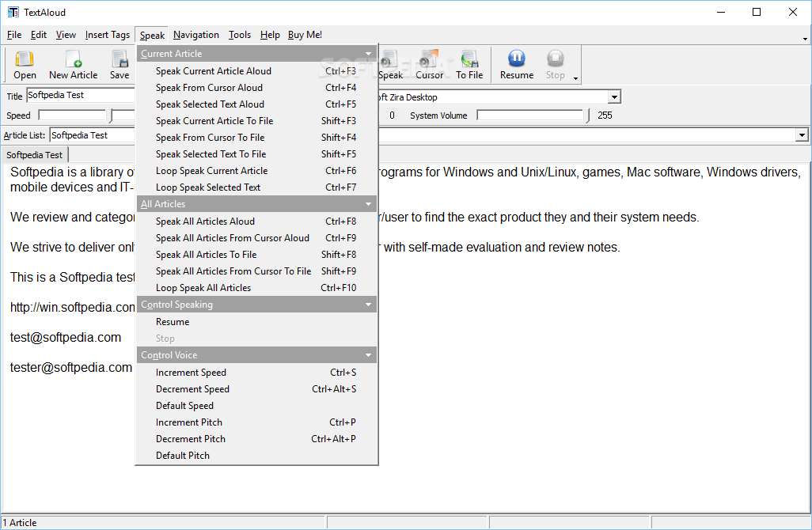Expand the menu bar overflow arrow
This screenshot has width=812, height=530.
point(805,39)
